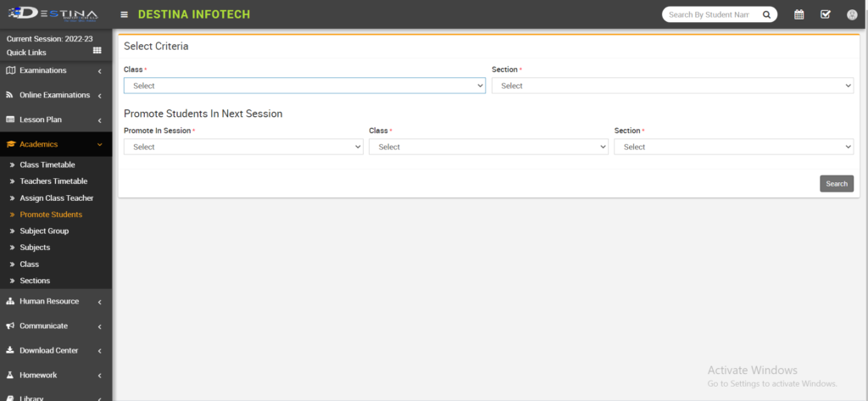Select Class Timetable in sidebar
The height and width of the screenshot is (401, 868).
click(47, 164)
